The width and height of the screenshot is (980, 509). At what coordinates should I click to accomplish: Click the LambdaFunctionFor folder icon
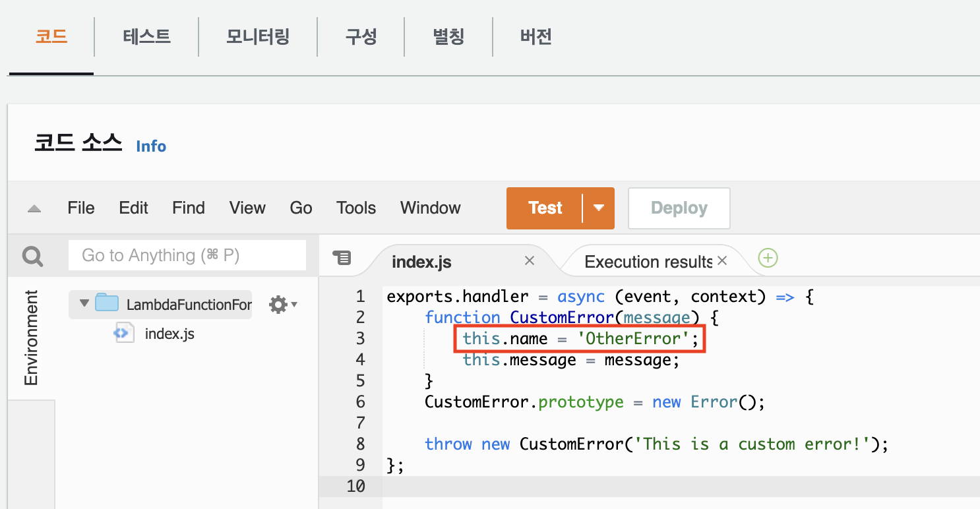(109, 304)
